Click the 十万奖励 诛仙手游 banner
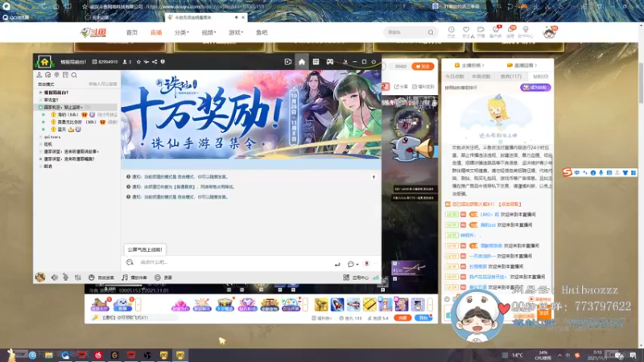The width and height of the screenshot is (644, 362). (251, 114)
